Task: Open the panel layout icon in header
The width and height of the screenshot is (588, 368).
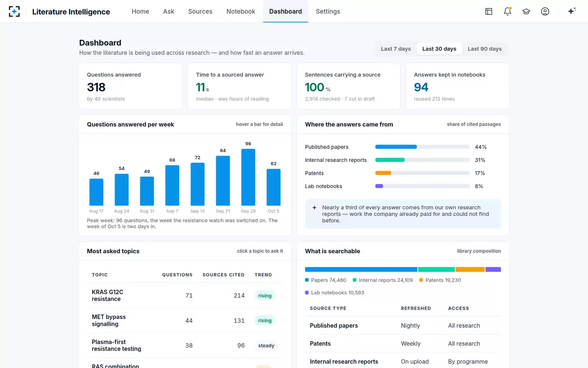Action: (489, 11)
